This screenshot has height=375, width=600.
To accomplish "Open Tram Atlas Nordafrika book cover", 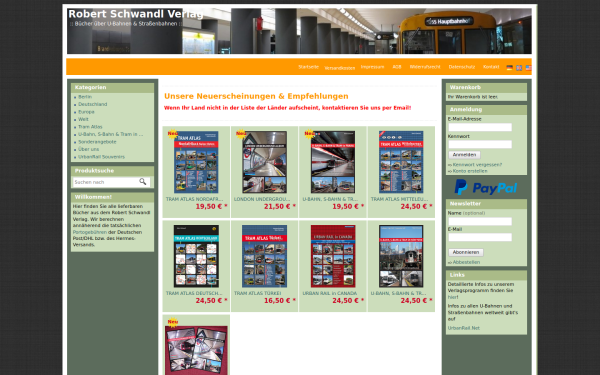I will coord(196,162).
